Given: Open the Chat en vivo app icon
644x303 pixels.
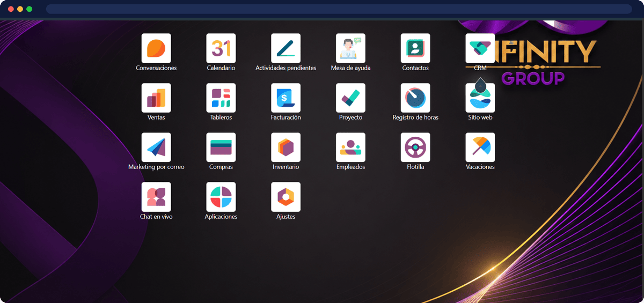Looking at the screenshot, I should [x=156, y=197].
